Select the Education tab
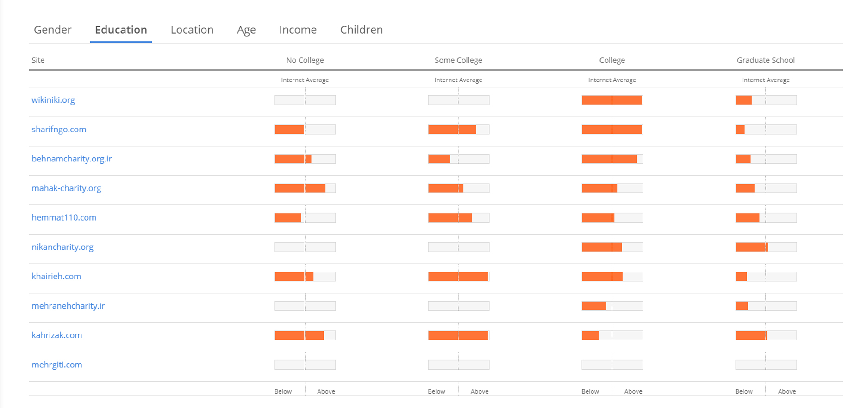This screenshot has height=408, width=868. tap(121, 30)
